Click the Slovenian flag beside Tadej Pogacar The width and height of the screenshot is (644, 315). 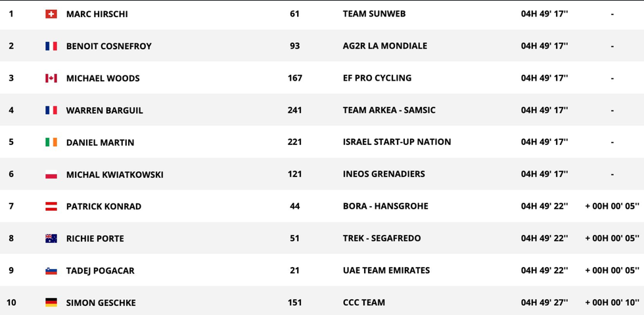tap(51, 270)
